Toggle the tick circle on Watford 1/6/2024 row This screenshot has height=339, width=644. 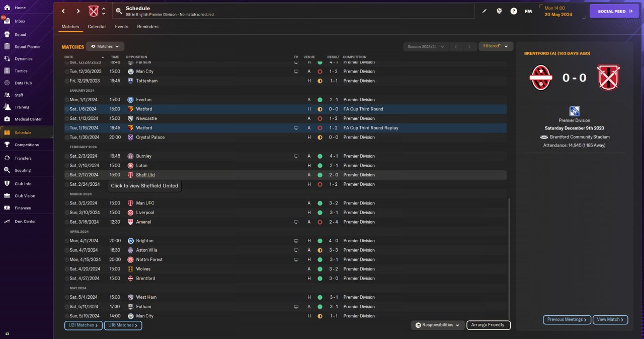(67, 109)
